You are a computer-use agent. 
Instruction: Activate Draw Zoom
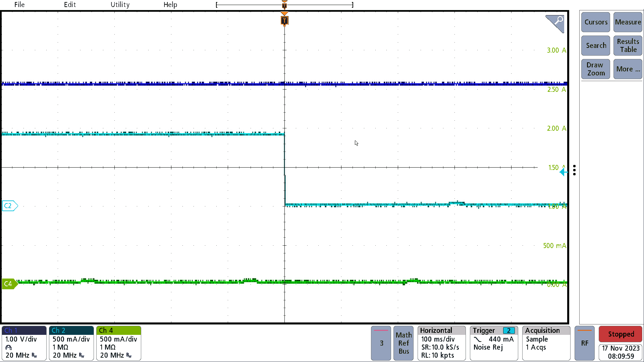596,69
